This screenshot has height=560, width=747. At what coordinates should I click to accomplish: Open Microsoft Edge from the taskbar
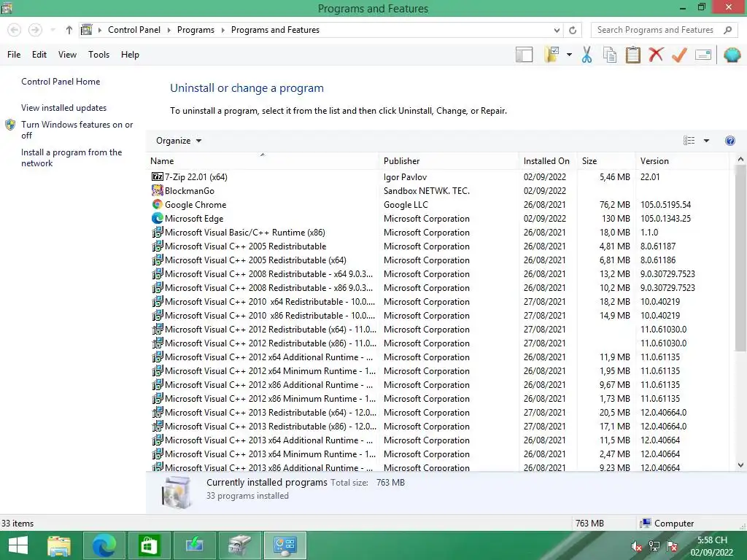point(104,545)
